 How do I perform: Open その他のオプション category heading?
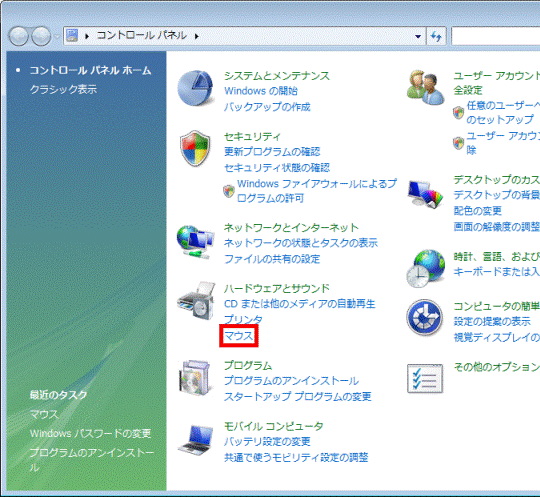point(497,367)
